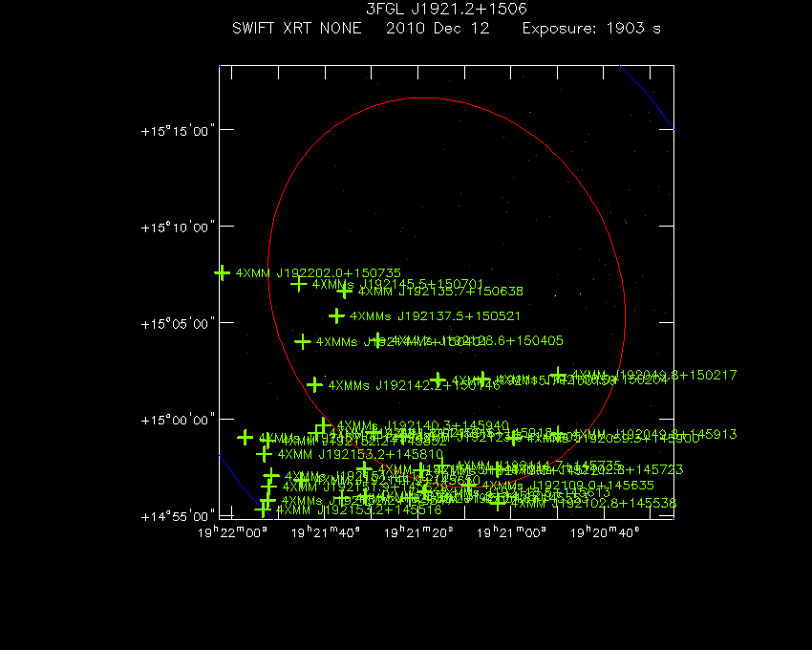
Task: Select source label 4XMM J192153.2+145516
Action: [359, 510]
